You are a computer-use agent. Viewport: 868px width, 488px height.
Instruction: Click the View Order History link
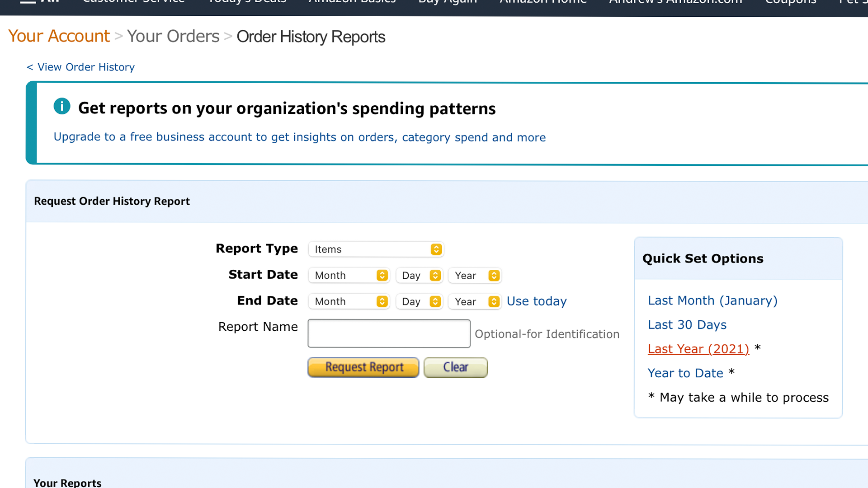tap(80, 67)
